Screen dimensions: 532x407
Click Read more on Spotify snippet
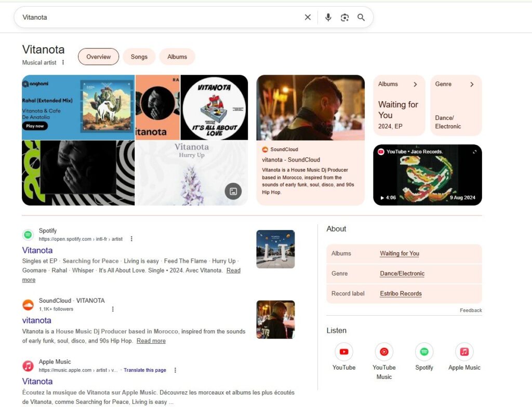[x=233, y=270]
